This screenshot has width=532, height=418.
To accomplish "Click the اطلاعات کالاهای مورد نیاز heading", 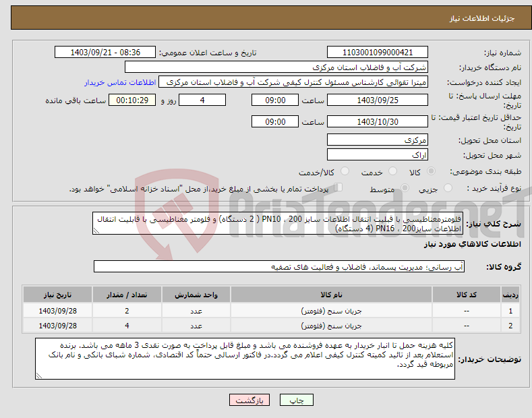I will [x=472, y=244].
